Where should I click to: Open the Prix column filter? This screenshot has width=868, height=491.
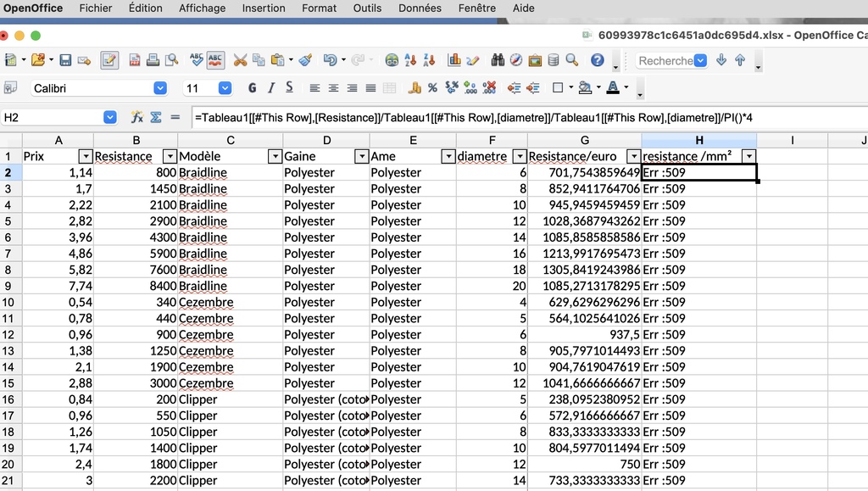86,157
